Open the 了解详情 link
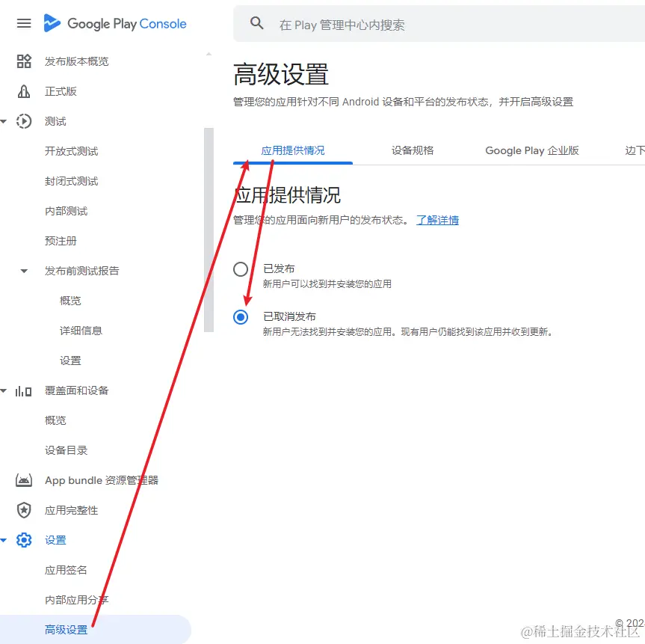 [437, 221]
